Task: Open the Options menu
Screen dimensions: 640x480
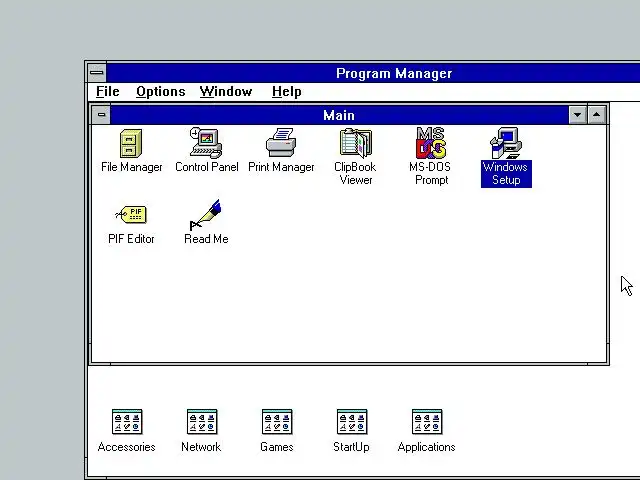Action: (160, 91)
